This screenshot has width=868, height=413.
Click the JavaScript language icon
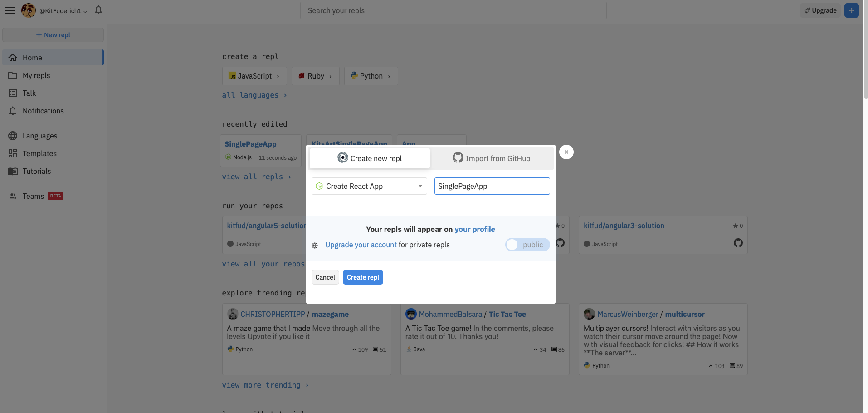pos(232,76)
